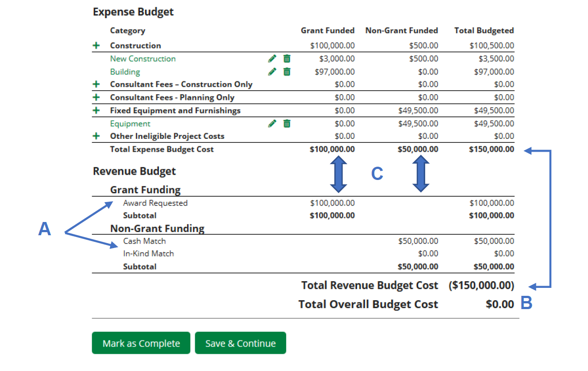
Task: Click pencil icon for Building row
Action: click(x=273, y=72)
